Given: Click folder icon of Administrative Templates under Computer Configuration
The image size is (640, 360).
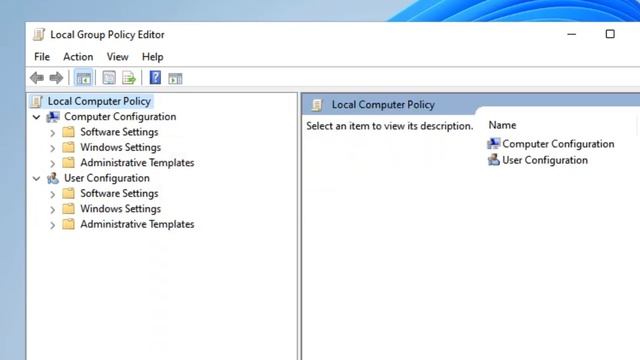Looking at the screenshot, I should pyautogui.click(x=69, y=162).
